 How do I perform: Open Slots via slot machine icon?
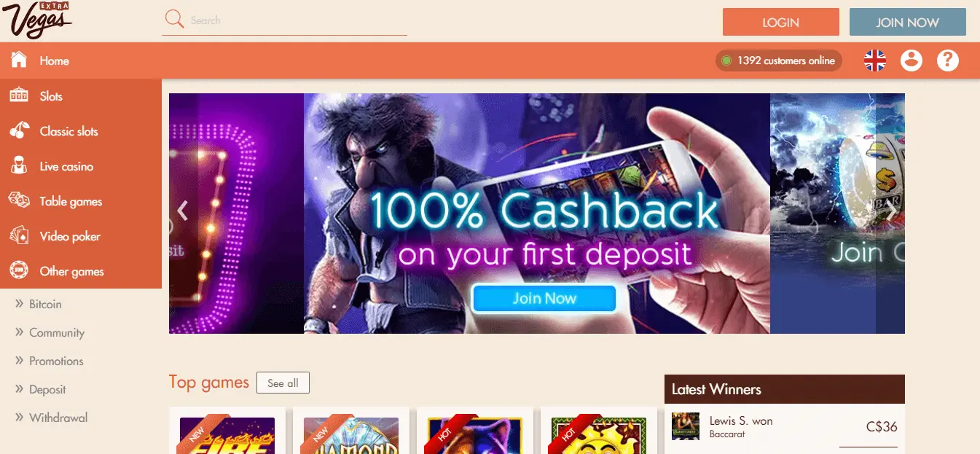tap(19, 95)
